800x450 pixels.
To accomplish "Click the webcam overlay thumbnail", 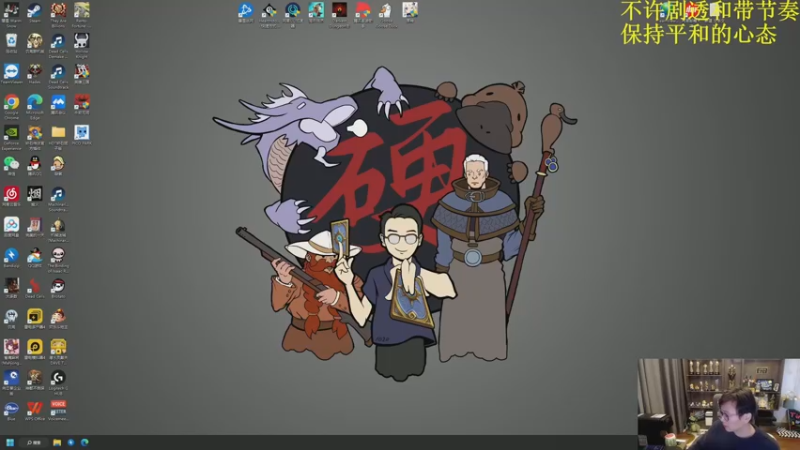I will 719,404.
